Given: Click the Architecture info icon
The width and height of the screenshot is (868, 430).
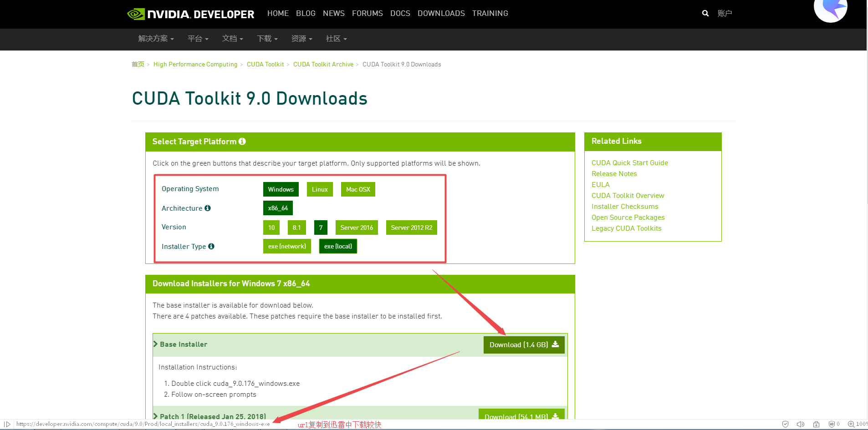Looking at the screenshot, I should pos(208,208).
